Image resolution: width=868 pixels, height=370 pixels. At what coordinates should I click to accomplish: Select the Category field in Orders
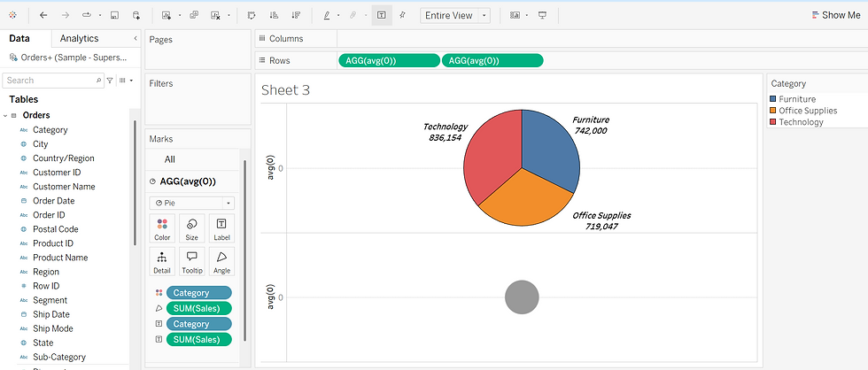click(x=50, y=130)
